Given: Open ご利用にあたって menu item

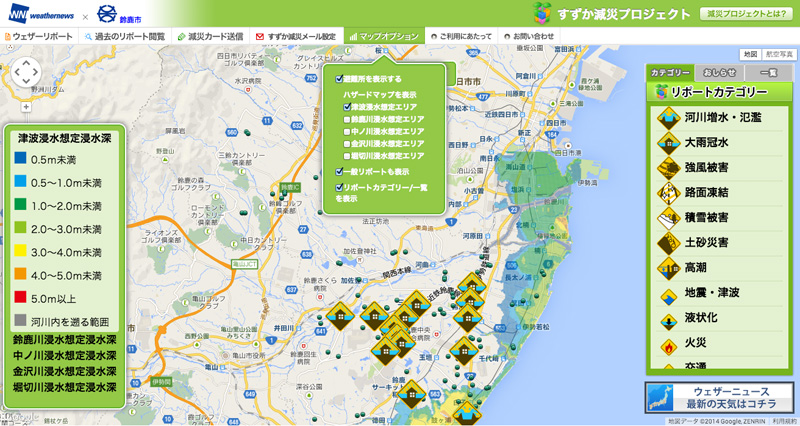Looking at the screenshot, I should [462, 36].
